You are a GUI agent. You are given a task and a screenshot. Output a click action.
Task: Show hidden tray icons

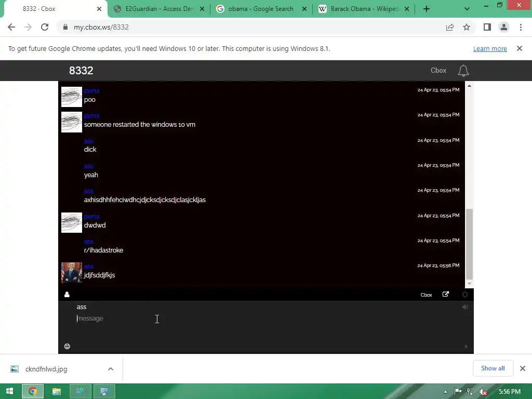pyautogui.click(x=445, y=392)
